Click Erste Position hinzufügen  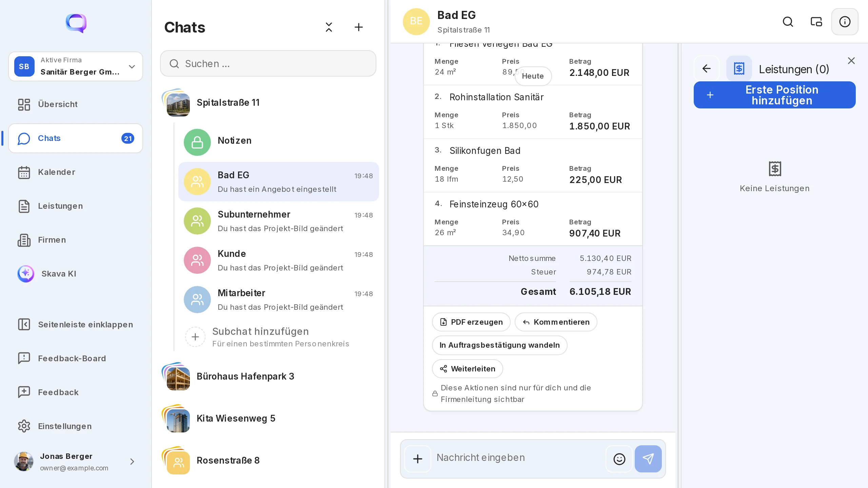coord(774,95)
